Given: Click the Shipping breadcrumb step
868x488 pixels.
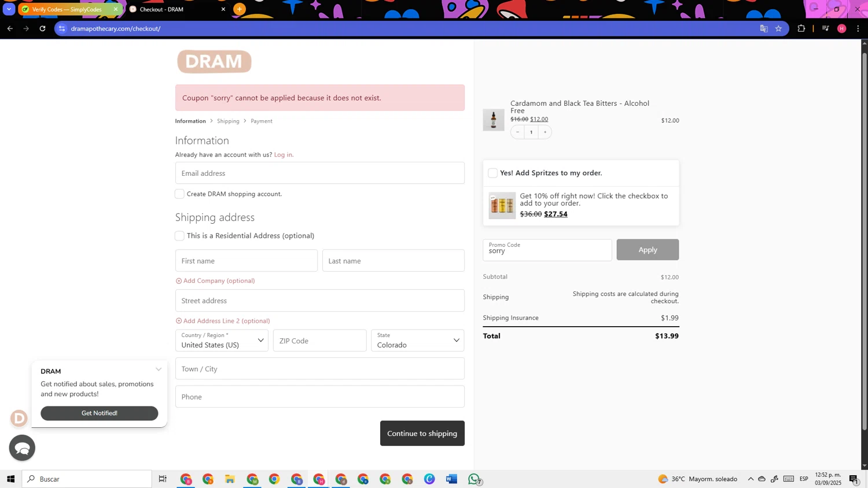Looking at the screenshot, I should click(228, 121).
